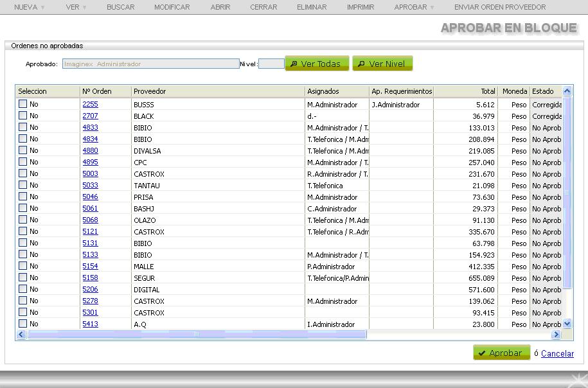Screen dimensions: 588x388
Task: Click the Estado column header
Action: point(546,91)
